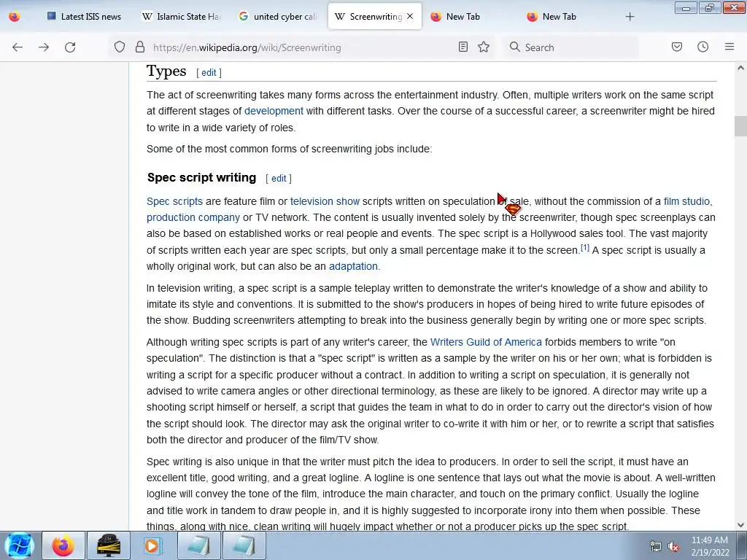Open a new tab with plus button

[630, 17]
